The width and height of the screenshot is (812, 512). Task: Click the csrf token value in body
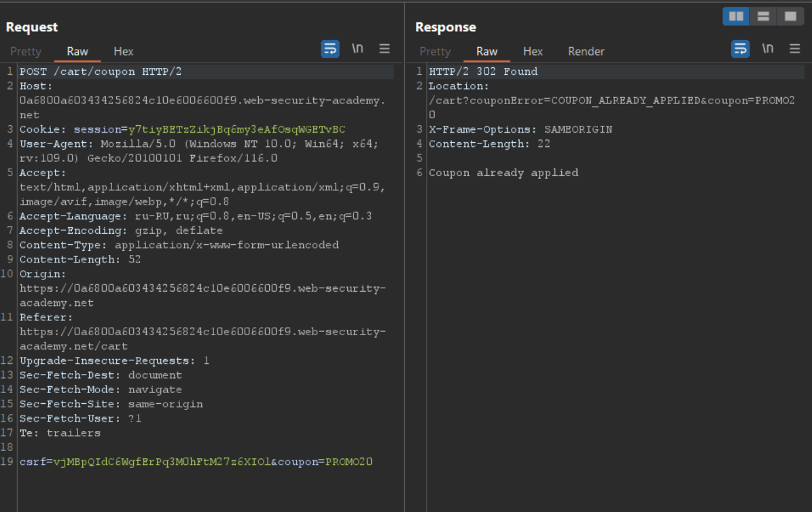click(x=162, y=462)
